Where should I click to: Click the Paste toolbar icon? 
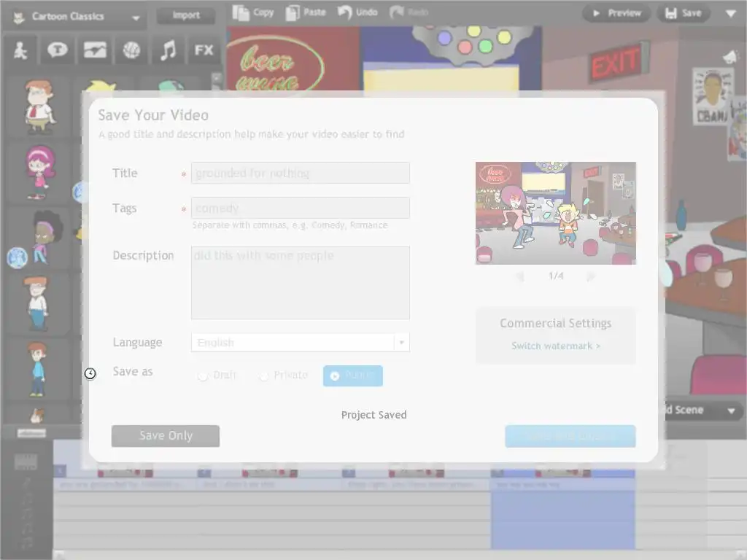pos(306,12)
